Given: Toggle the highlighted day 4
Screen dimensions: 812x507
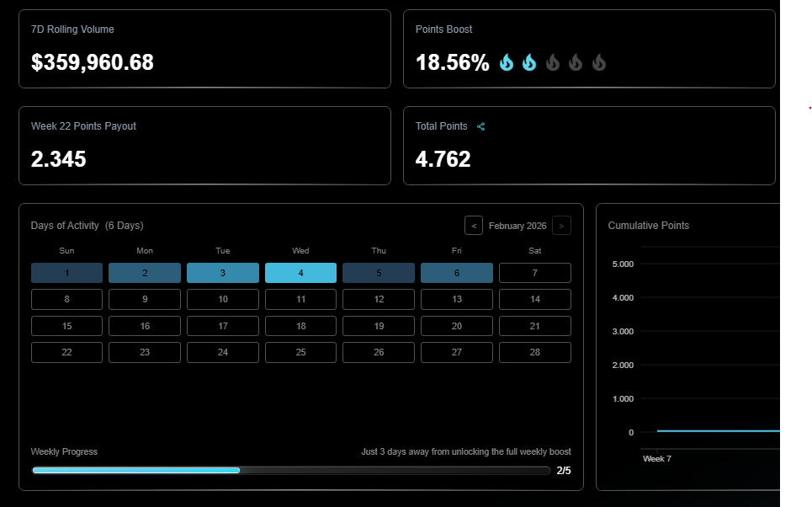Looking at the screenshot, I should pos(300,272).
